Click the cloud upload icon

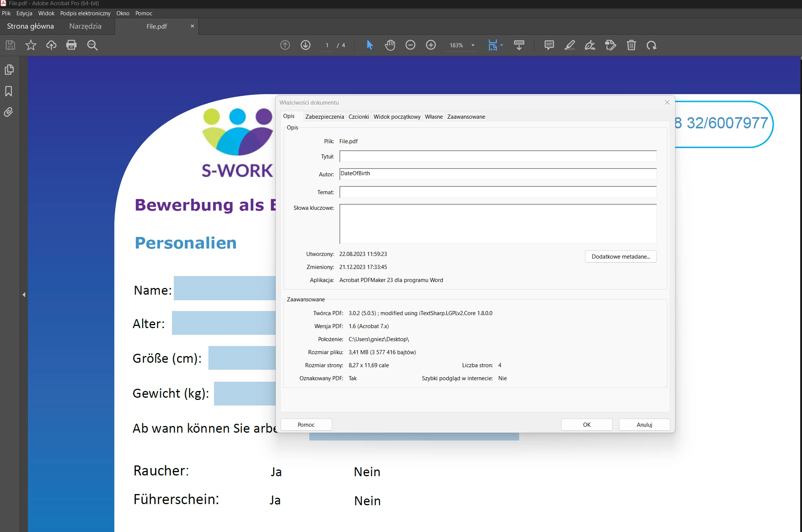pos(51,45)
